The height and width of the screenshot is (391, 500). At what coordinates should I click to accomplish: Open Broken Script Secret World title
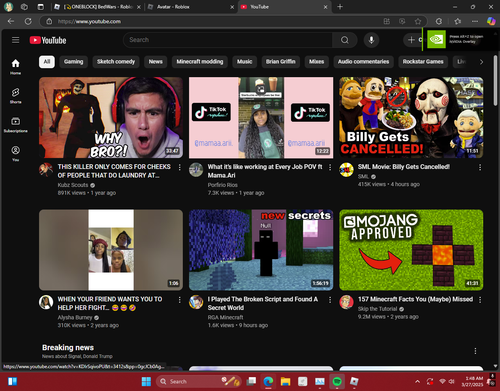pos(263,303)
